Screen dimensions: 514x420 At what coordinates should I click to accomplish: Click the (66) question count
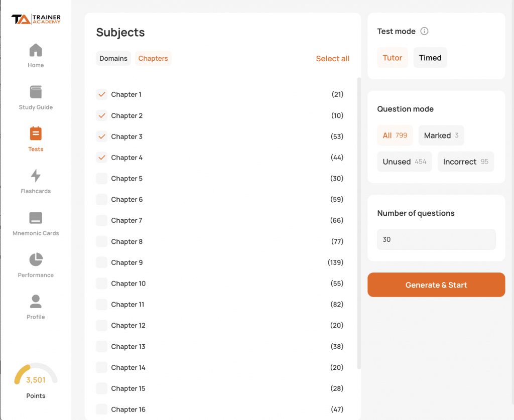click(x=337, y=220)
